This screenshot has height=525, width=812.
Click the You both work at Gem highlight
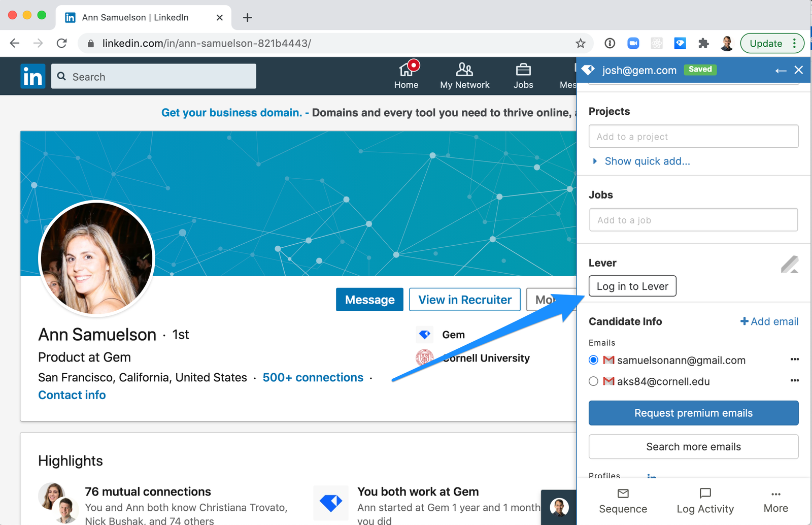[x=418, y=491]
